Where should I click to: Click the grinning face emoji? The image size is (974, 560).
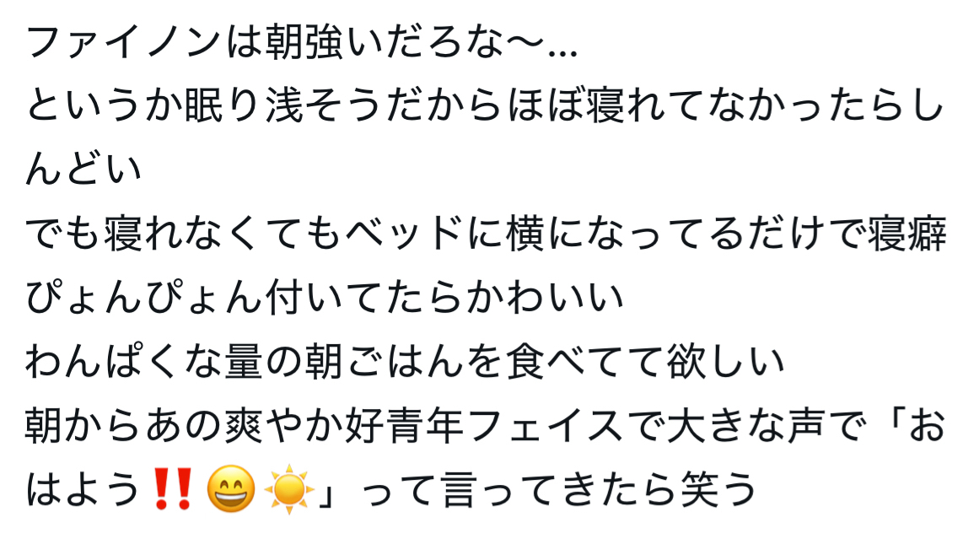(230, 489)
